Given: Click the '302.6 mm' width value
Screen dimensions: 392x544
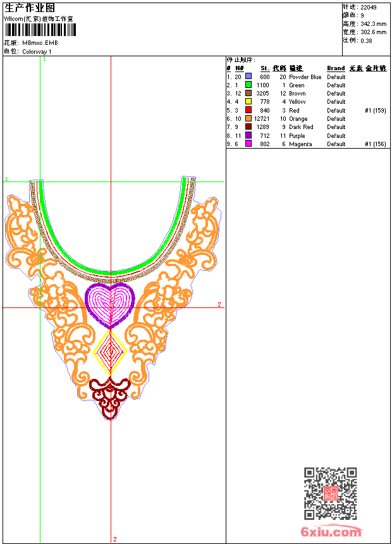Looking at the screenshot, I should [x=373, y=32].
